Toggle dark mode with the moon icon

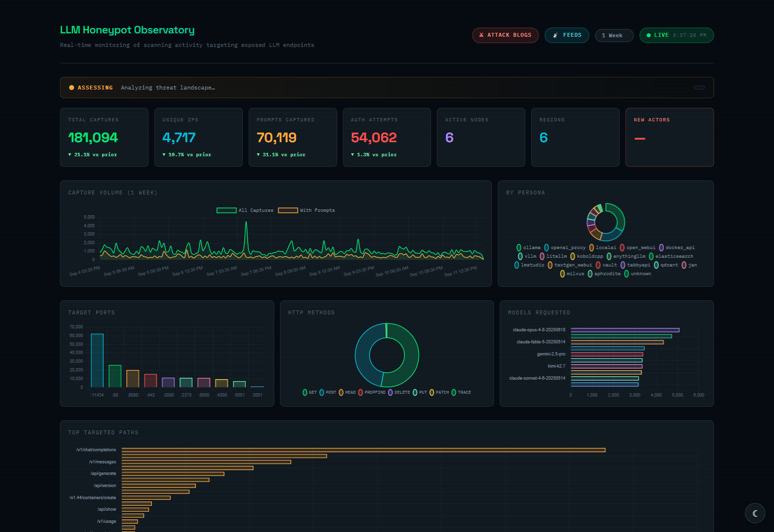755,513
